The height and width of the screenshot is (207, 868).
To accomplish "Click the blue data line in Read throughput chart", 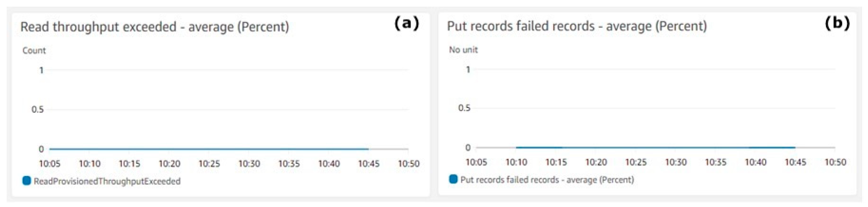I will tap(209, 149).
